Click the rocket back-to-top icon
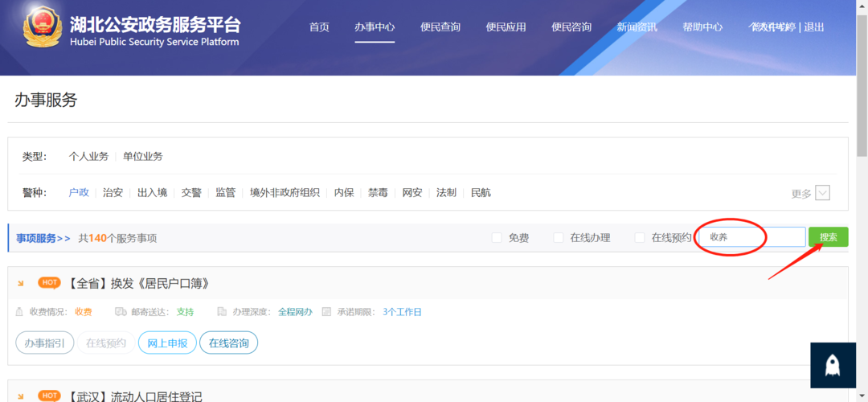This screenshot has height=402, width=868. [x=833, y=365]
